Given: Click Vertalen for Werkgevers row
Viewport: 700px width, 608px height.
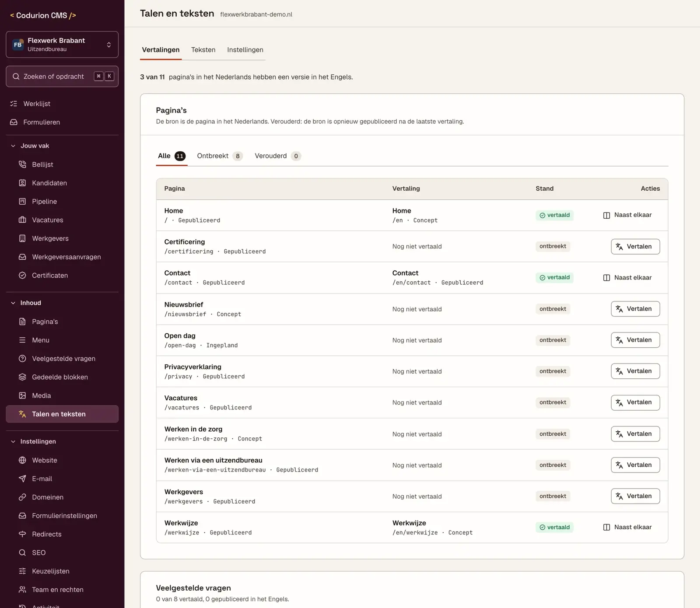Looking at the screenshot, I should pyautogui.click(x=635, y=496).
